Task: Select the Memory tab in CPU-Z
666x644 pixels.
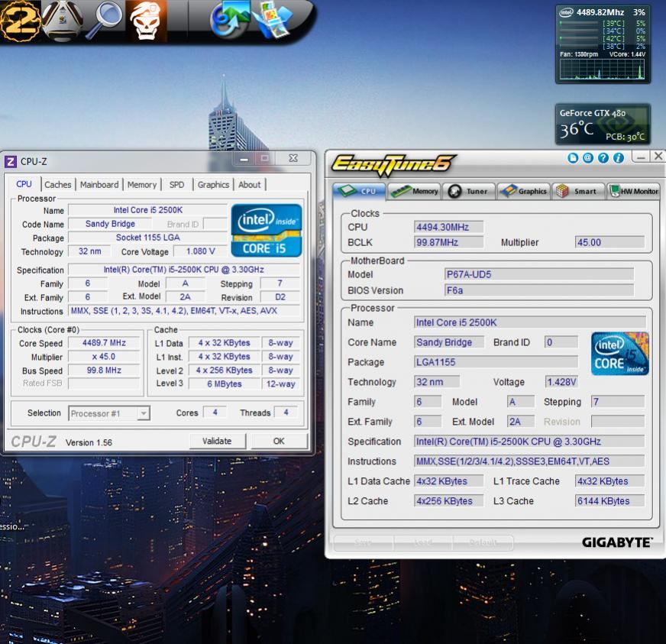Action: tap(142, 185)
